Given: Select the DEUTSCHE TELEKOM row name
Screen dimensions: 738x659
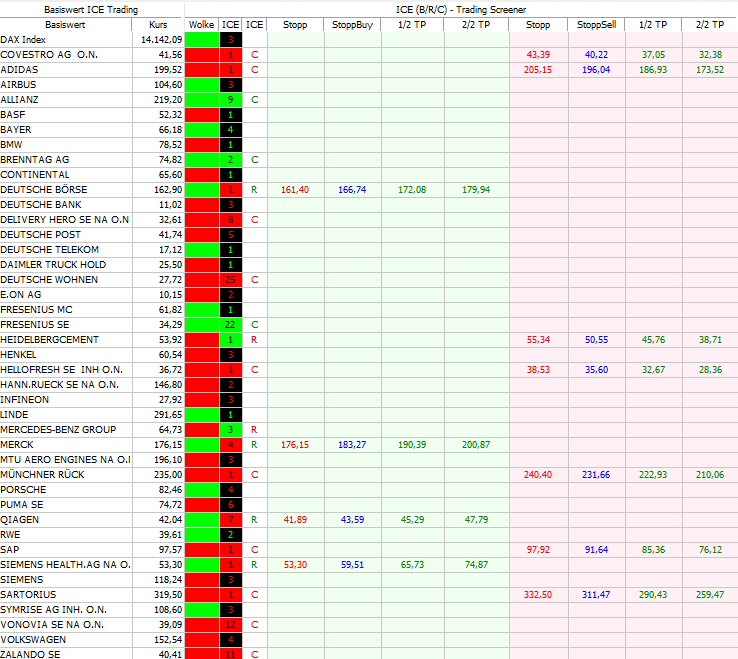Looking at the screenshot, I should [49, 250].
